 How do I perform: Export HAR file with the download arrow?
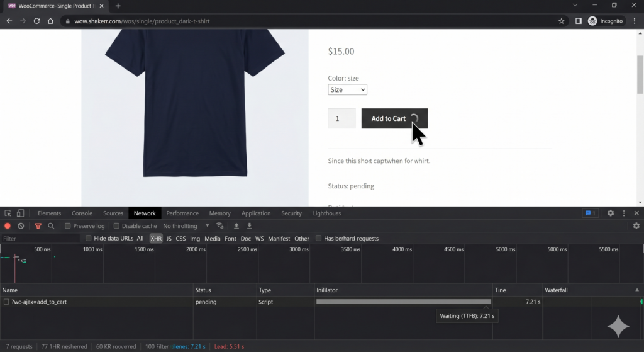(x=249, y=226)
